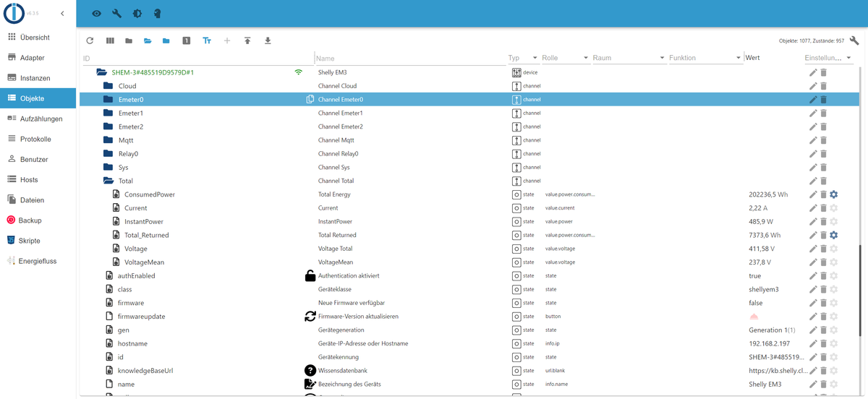Click the blue closed folder toolbar icon
868x399 pixels.
(x=166, y=41)
